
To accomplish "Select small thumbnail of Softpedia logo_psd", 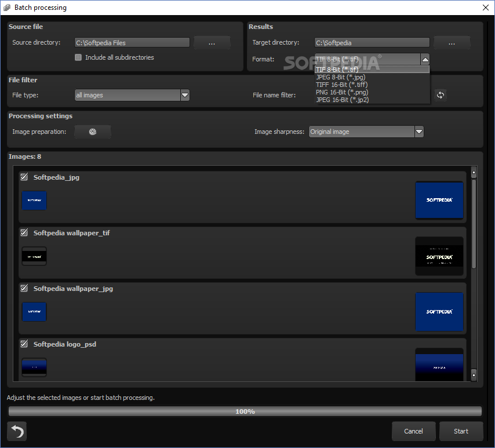I will coord(34,367).
